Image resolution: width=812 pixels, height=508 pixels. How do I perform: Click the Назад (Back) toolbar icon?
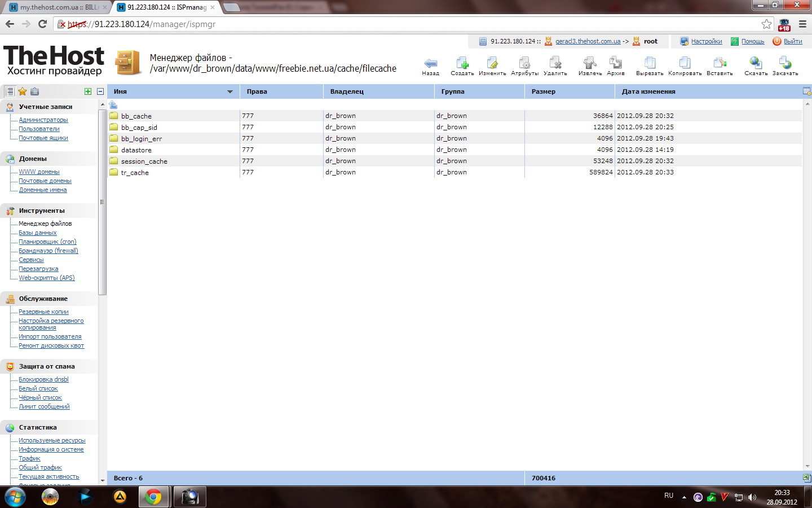click(430, 64)
